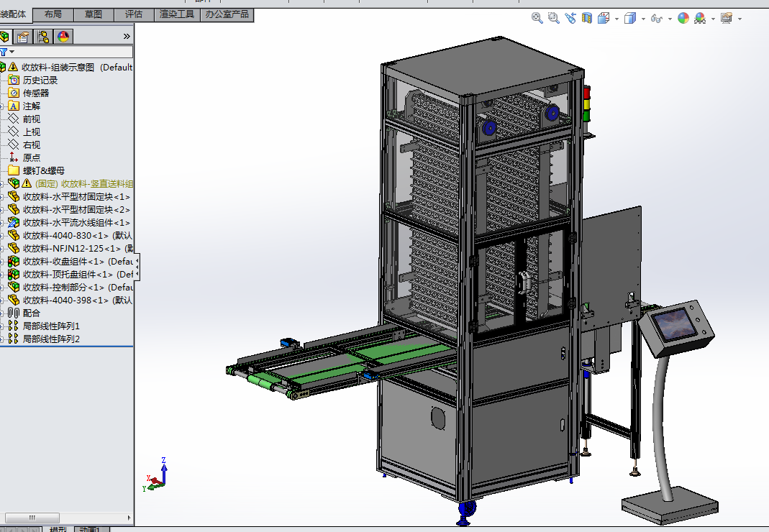The image size is (769, 532).
Task: Switch to the 布局 tab
Action: 53,14
